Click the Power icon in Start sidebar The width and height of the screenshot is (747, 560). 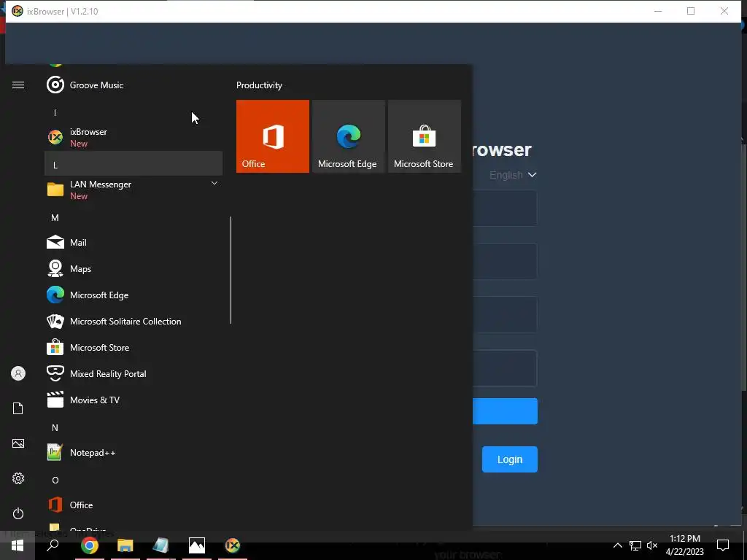(x=18, y=513)
